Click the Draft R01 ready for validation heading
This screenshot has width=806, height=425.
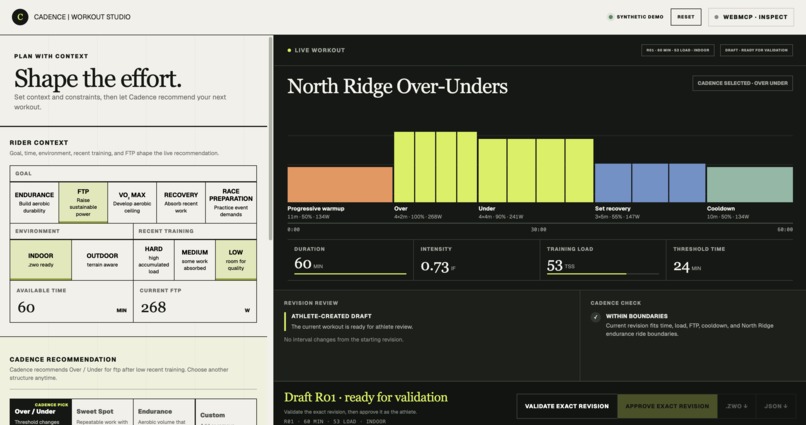[x=365, y=397]
